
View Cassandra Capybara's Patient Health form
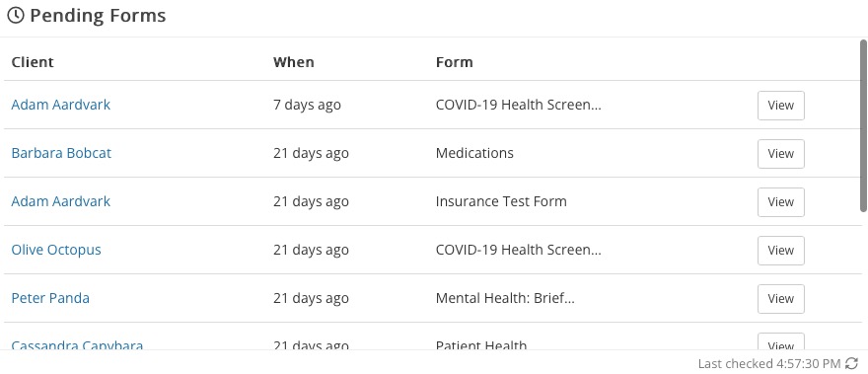(x=780, y=341)
